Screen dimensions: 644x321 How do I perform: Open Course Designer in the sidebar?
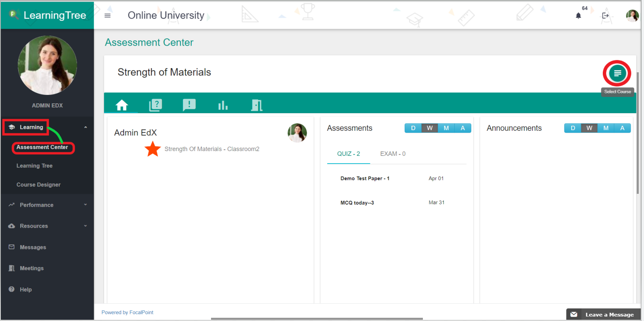pyautogui.click(x=38, y=185)
